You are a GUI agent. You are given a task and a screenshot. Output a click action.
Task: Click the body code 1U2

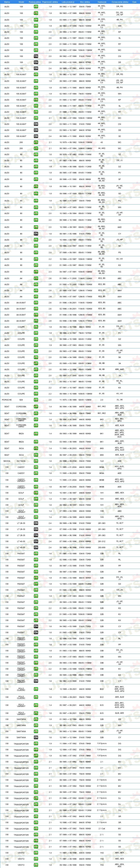click(102, 461)
